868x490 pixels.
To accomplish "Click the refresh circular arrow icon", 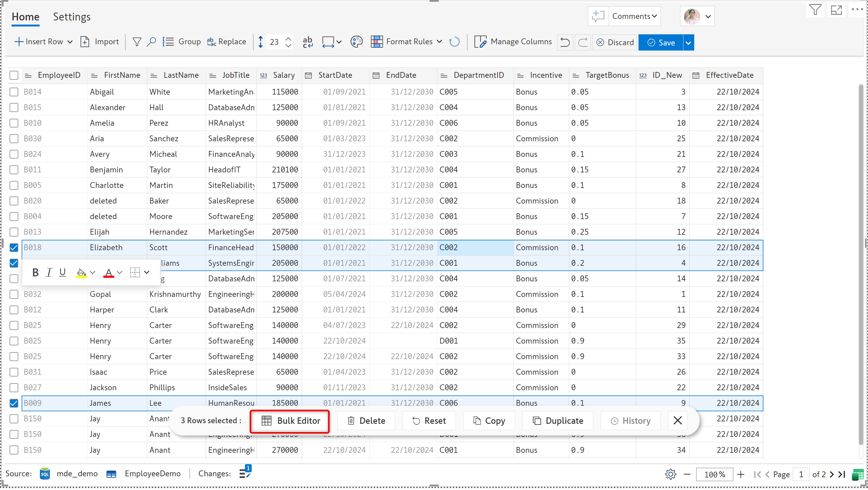I will coord(454,42).
